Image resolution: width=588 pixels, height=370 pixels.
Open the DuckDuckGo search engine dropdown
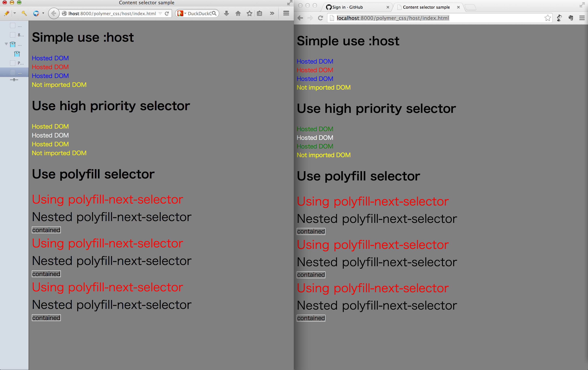point(185,13)
